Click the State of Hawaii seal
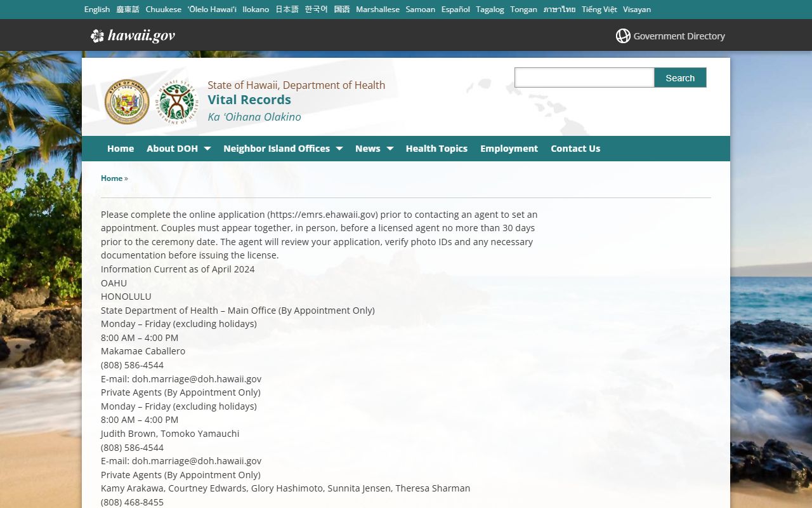 pos(127,102)
